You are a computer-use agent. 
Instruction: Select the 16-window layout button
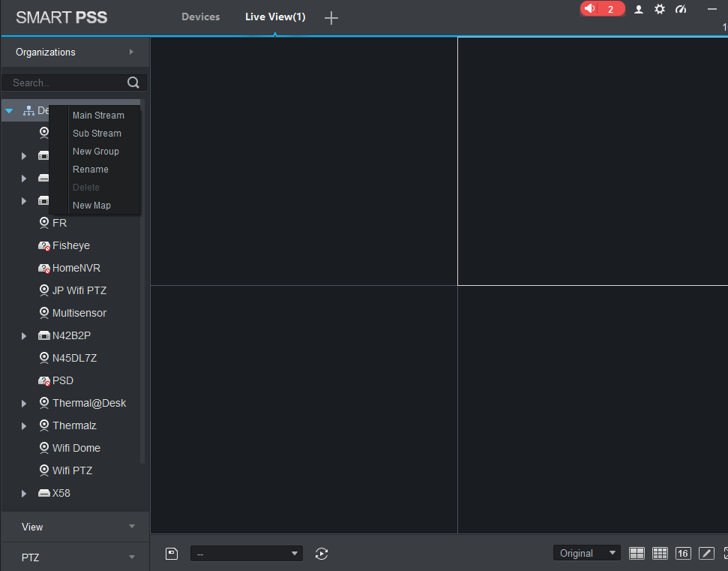[x=682, y=553]
